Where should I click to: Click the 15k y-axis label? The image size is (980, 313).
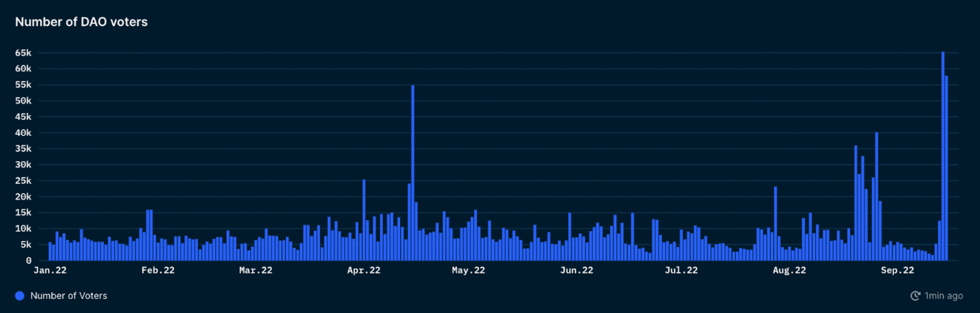coord(23,213)
